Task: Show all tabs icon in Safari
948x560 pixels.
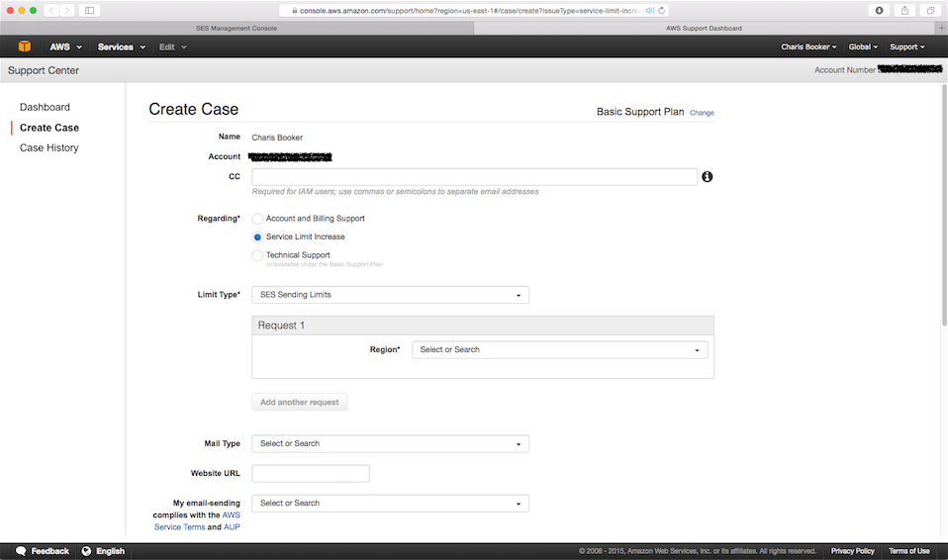Action: pos(930,10)
